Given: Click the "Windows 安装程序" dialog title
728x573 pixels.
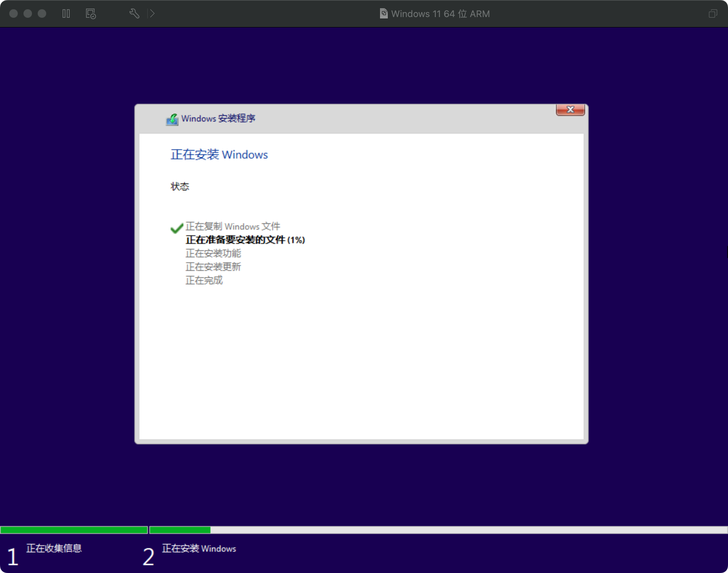Looking at the screenshot, I should (x=218, y=118).
